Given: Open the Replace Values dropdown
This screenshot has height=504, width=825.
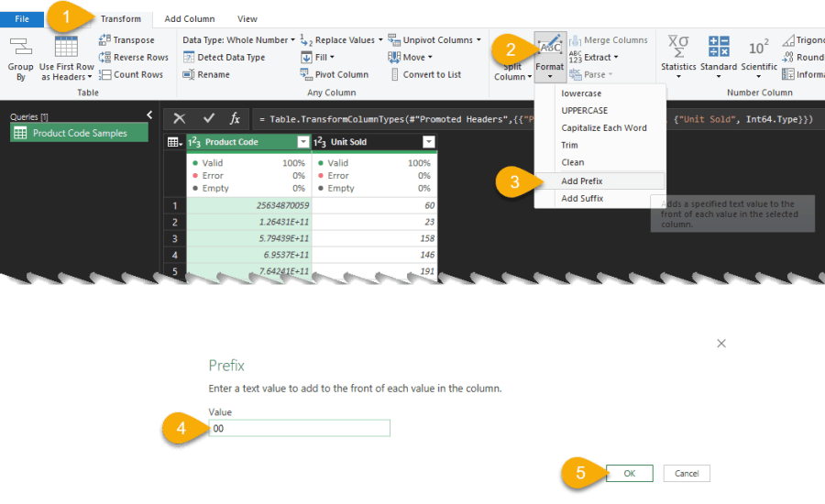Looking at the screenshot, I should (379, 40).
